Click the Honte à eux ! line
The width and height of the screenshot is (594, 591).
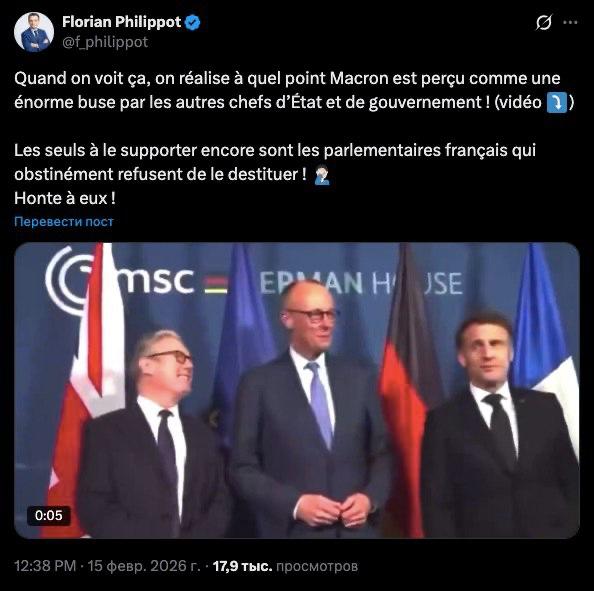pos(65,199)
